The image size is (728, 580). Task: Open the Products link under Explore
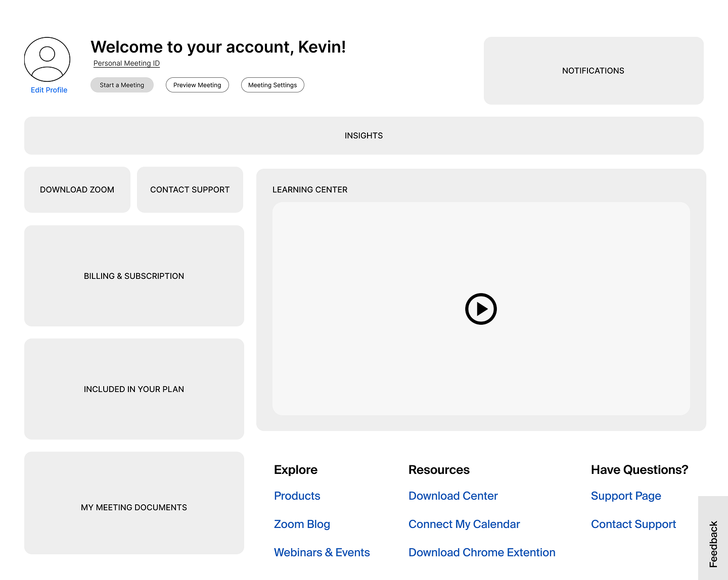coord(297,496)
